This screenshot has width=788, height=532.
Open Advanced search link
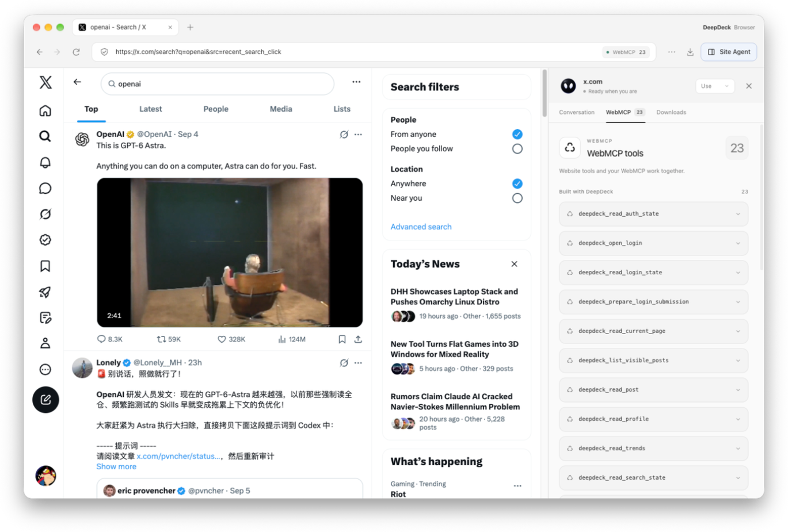pyautogui.click(x=421, y=227)
